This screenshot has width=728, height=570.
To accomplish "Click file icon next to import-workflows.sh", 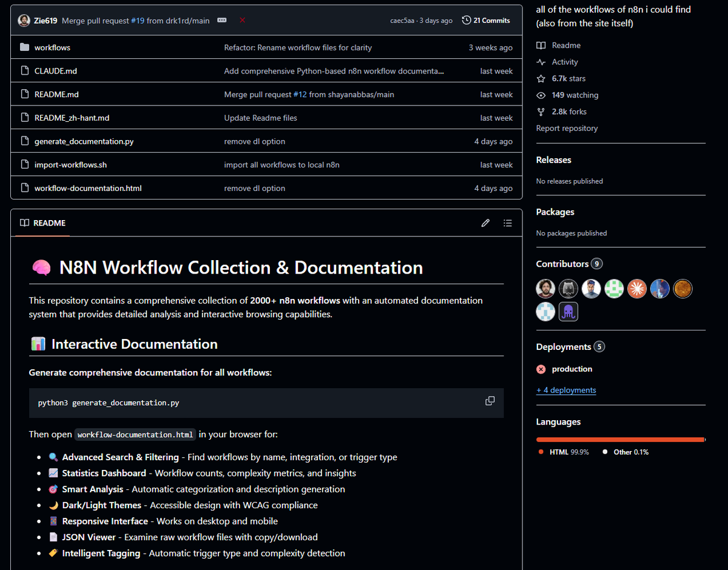I will [25, 165].
